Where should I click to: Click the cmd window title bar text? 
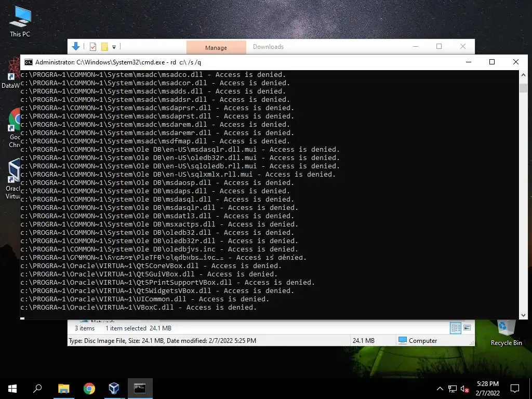(118, 62)
